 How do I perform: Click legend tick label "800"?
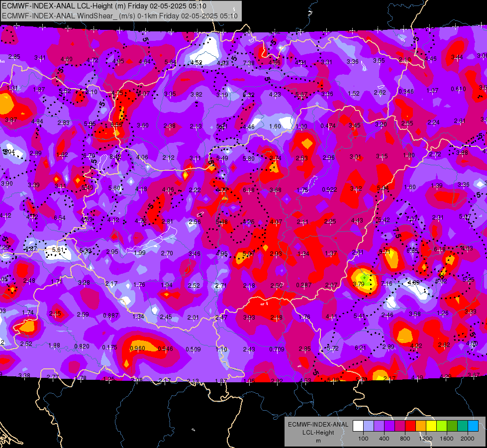[405, 439]
